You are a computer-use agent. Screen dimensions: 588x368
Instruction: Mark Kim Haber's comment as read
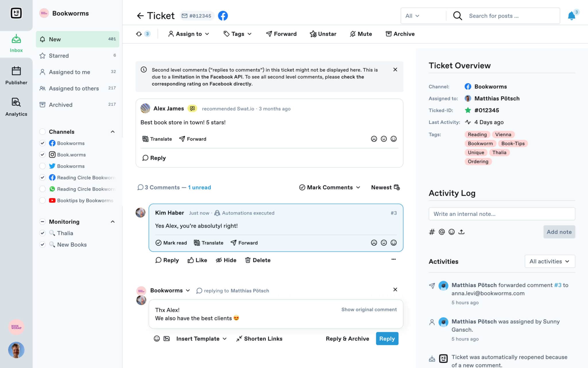[171, 243]
